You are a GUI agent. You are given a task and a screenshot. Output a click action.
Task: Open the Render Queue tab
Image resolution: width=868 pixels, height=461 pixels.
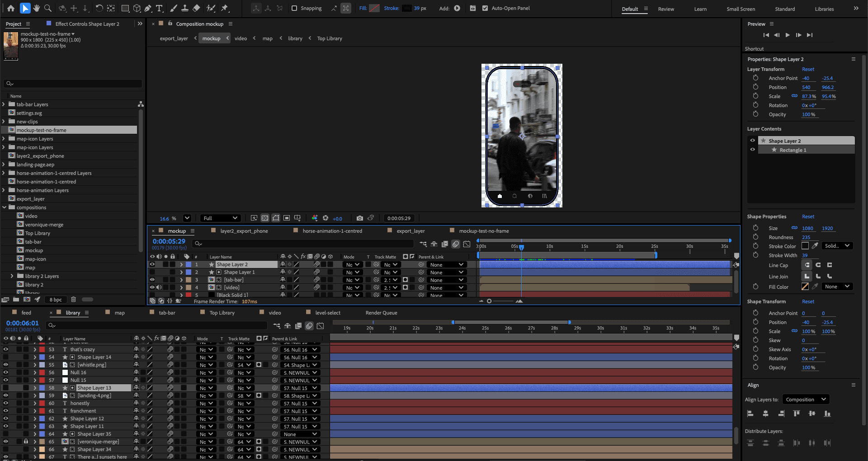click(381, 313)
